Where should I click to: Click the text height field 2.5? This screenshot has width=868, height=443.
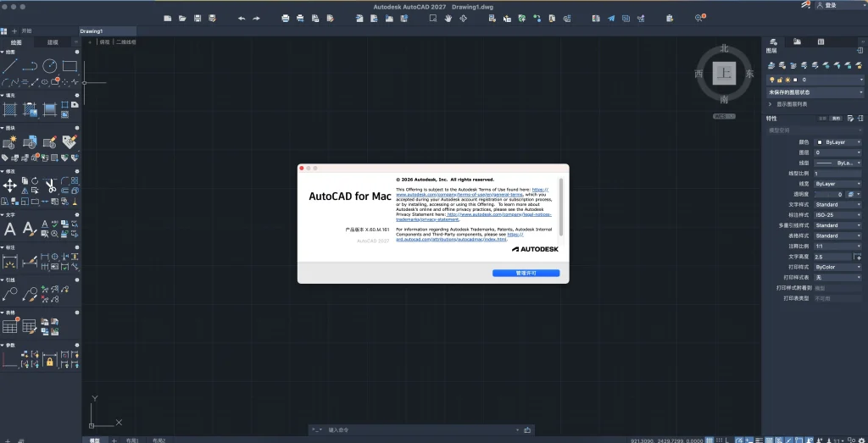click(x=833, y=257)
